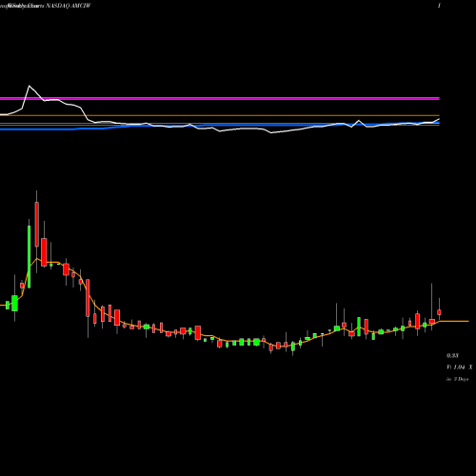Click the 'in 3 Days' label
Image resolution: width=476 pixels, height=476 pixels.
point(457,379)
